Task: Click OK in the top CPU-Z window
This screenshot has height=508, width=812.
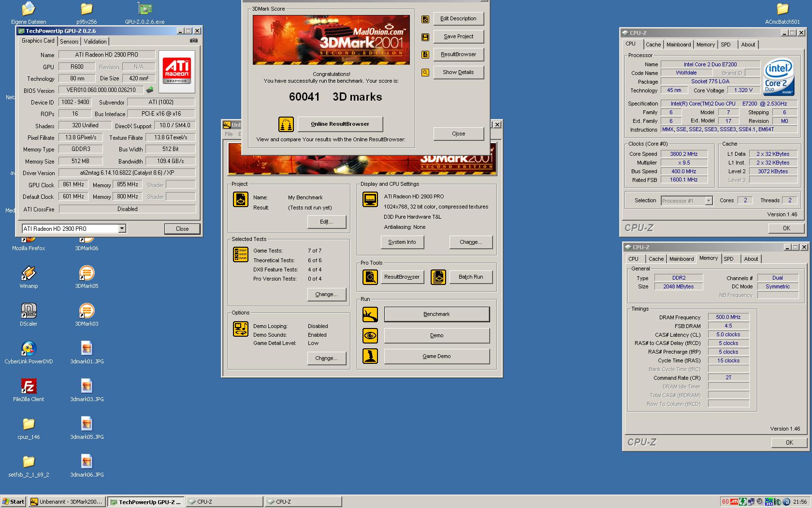Action: coord(786,228)
